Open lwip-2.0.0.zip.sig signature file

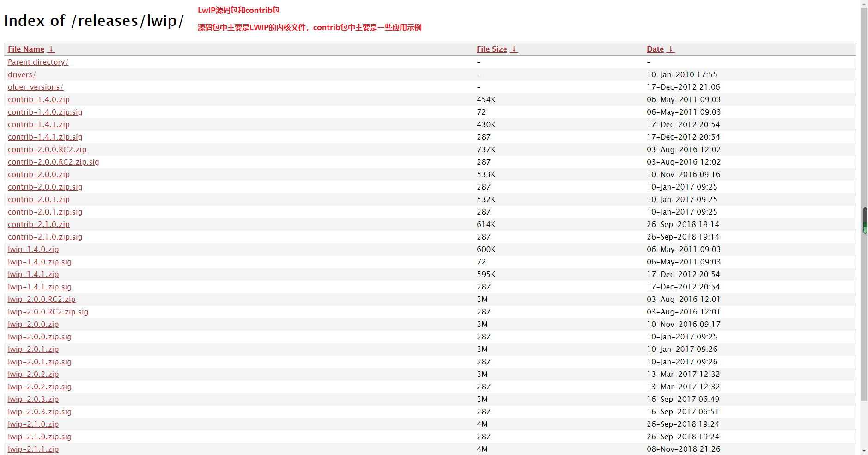point(40,337)
